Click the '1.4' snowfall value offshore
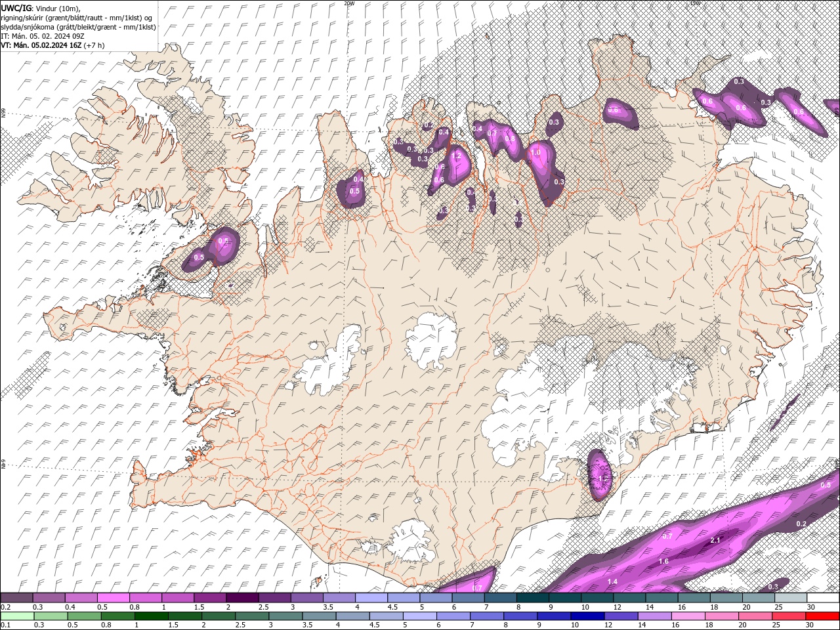This screenshot has width=840, height=630. 612,582
